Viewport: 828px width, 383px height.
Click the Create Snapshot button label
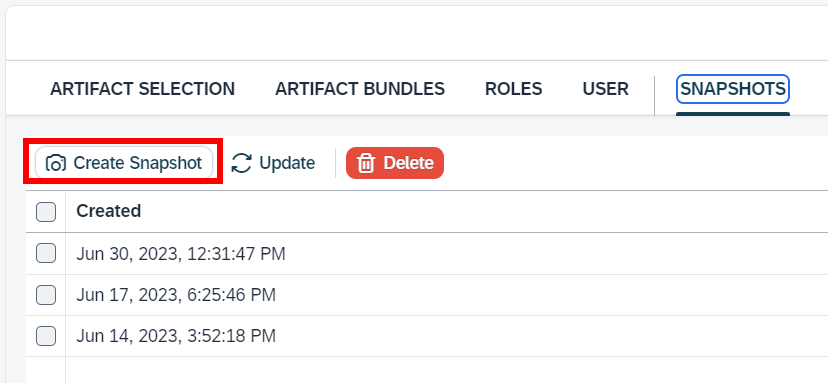pos(137,163)
